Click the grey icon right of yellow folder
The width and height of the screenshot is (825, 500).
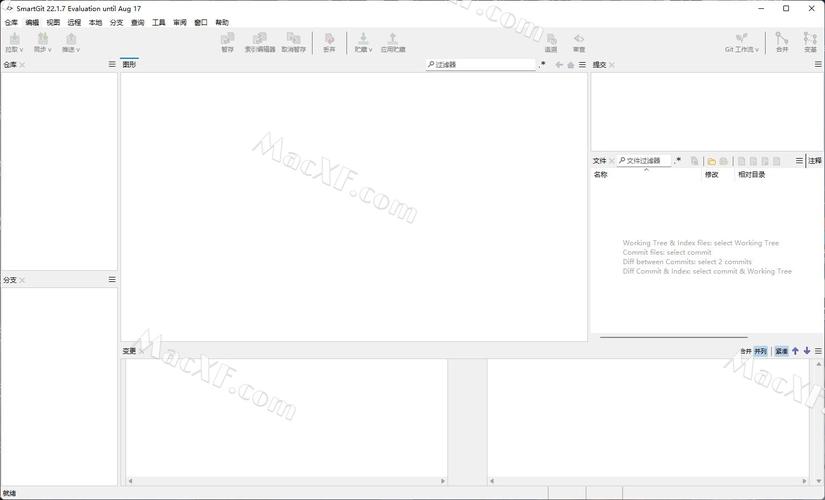coord(723,161)
